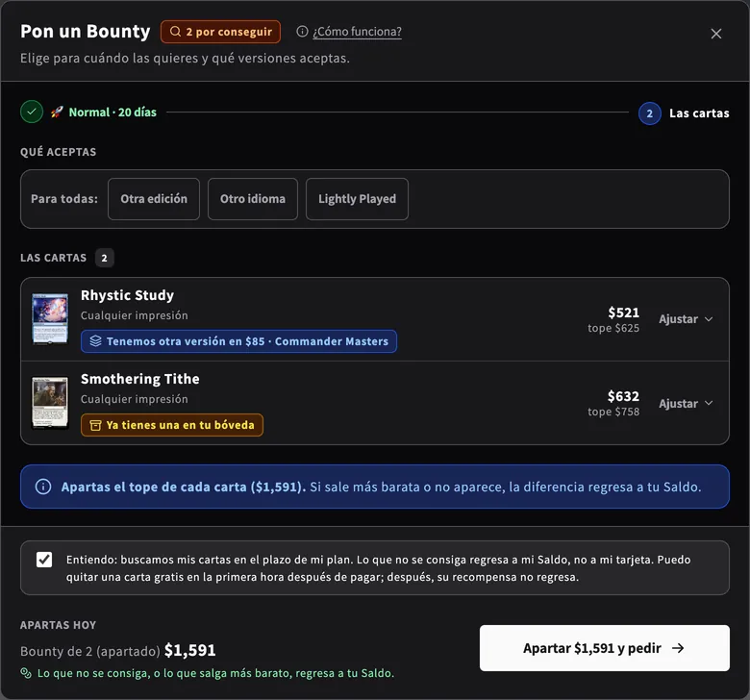Uncheck the Entiendo agreement checkbox
The width and height of the screenshot is (750, 700).
44,560
